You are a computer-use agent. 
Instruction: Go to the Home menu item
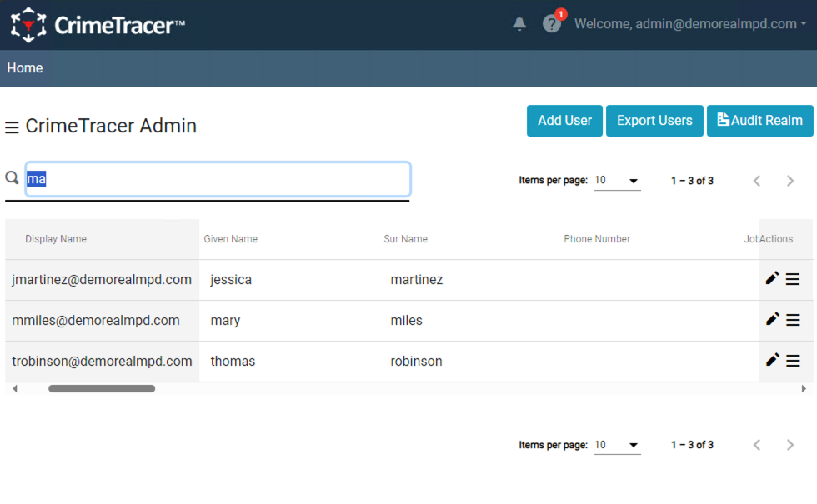point(24,68)
